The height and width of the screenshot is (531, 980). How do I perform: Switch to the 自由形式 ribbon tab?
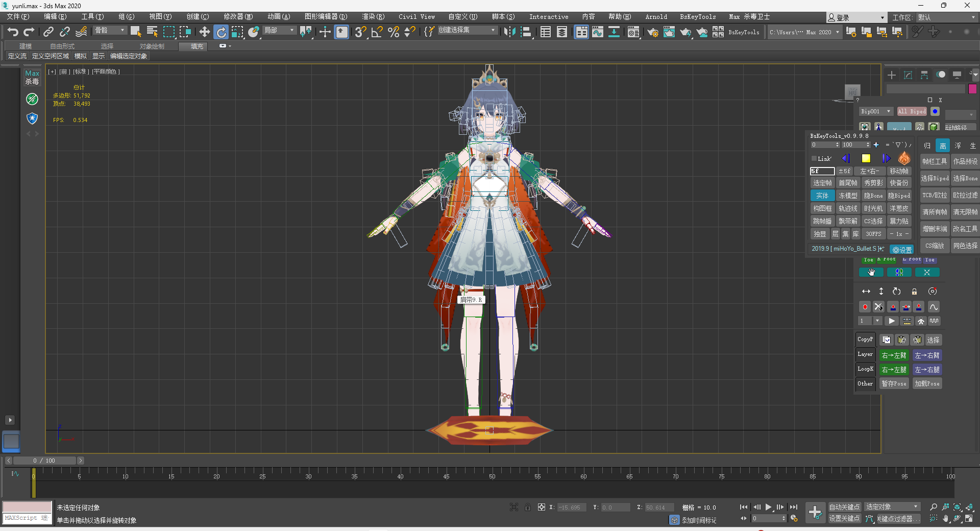point(62,46)
